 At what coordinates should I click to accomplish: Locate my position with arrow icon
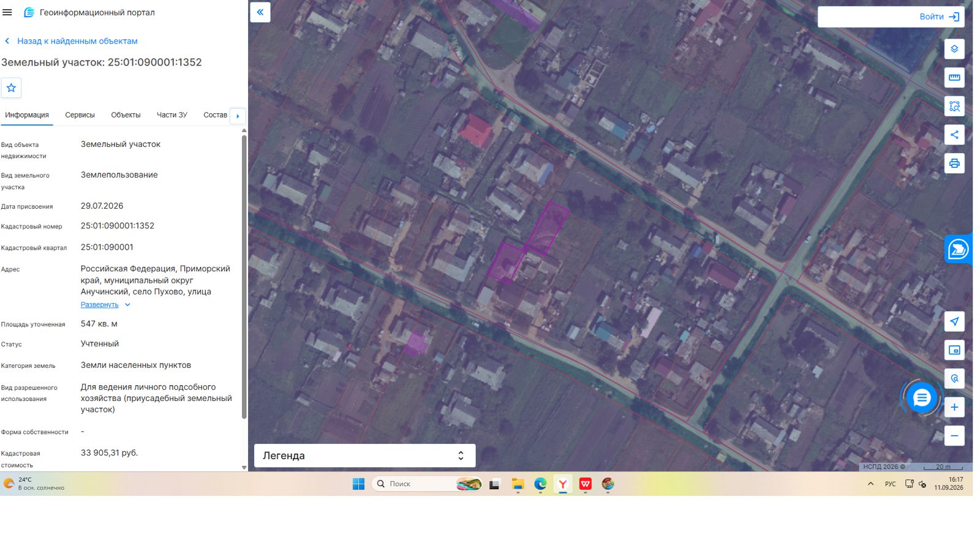pyautogui.click(x=954, y=321)
